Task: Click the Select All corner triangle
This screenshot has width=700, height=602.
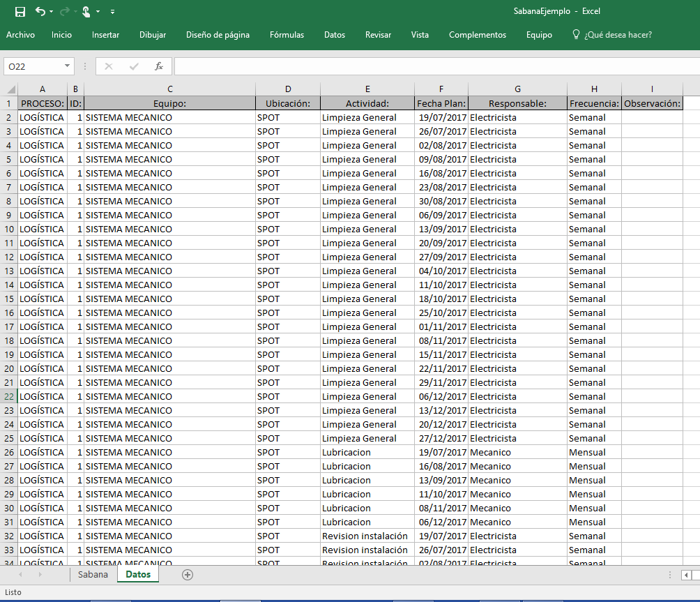Action: pos(10,89)
